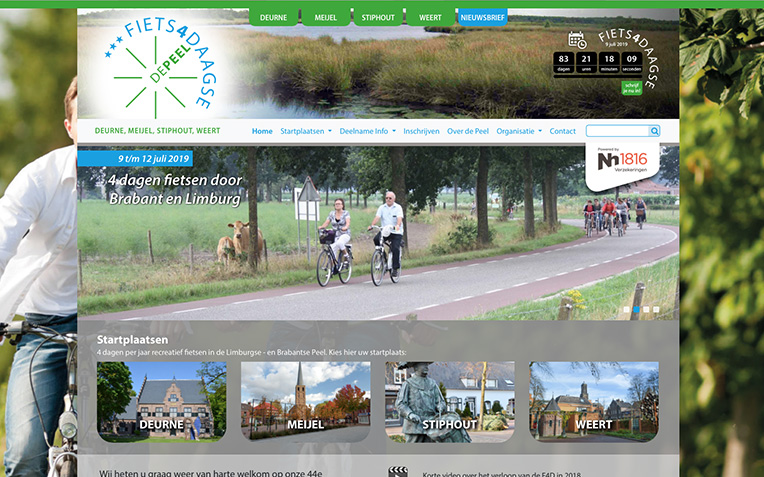Screen dimensions: 764x477
Task: Expand the Deelname Info dropdown menu
Action: (367, 131)
